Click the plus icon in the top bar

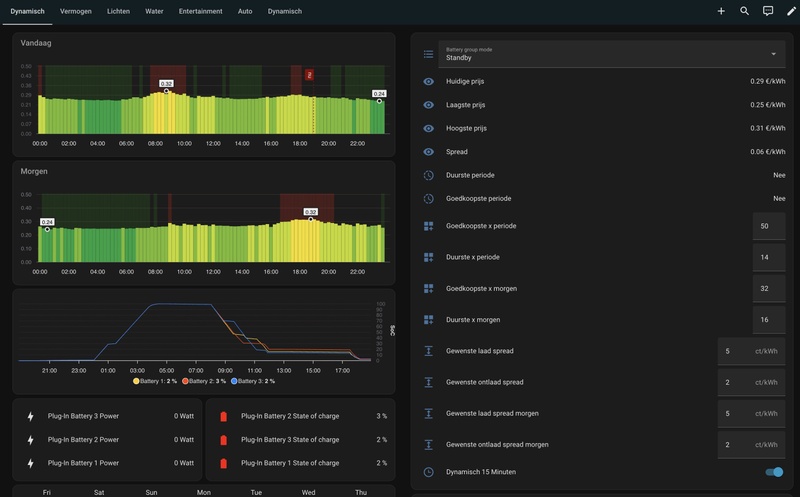721,11
